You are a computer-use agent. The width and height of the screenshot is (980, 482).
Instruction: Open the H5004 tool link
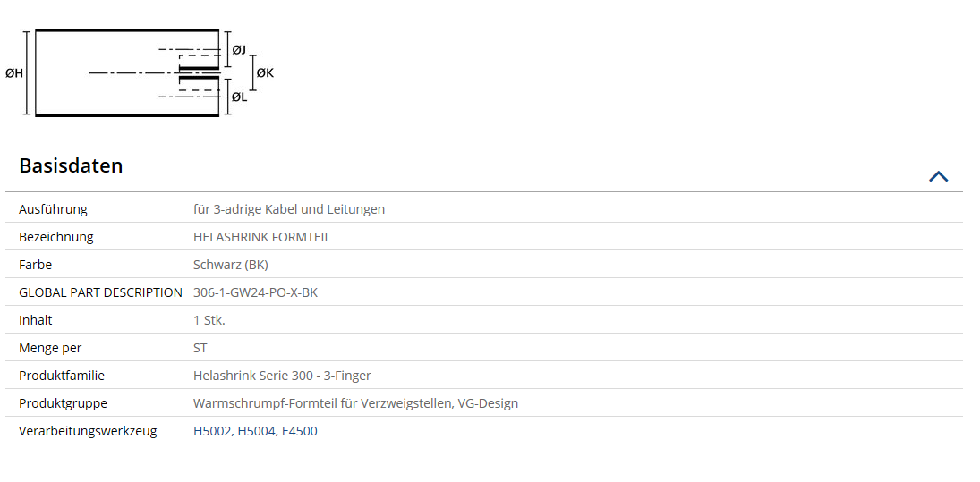256,431
